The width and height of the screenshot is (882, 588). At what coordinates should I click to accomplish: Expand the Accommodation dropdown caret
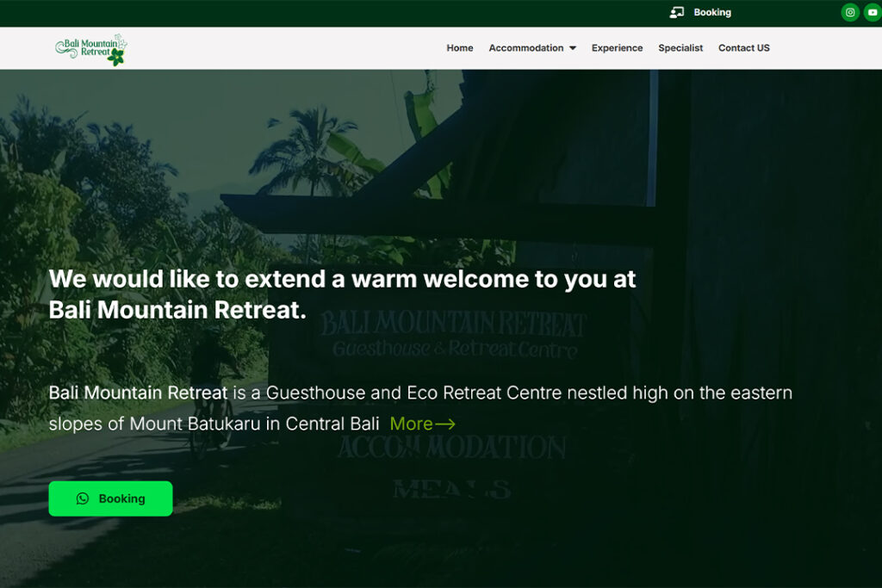572,48
